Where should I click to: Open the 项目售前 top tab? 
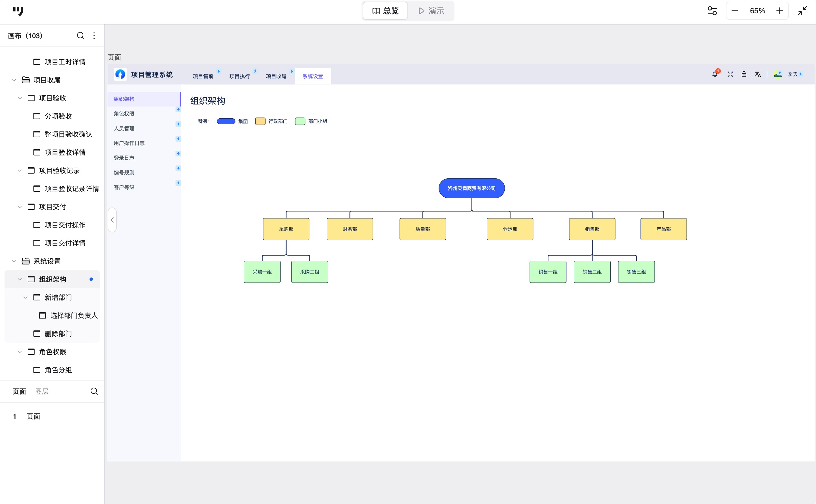pyautogui.click(x=203, y=76)
